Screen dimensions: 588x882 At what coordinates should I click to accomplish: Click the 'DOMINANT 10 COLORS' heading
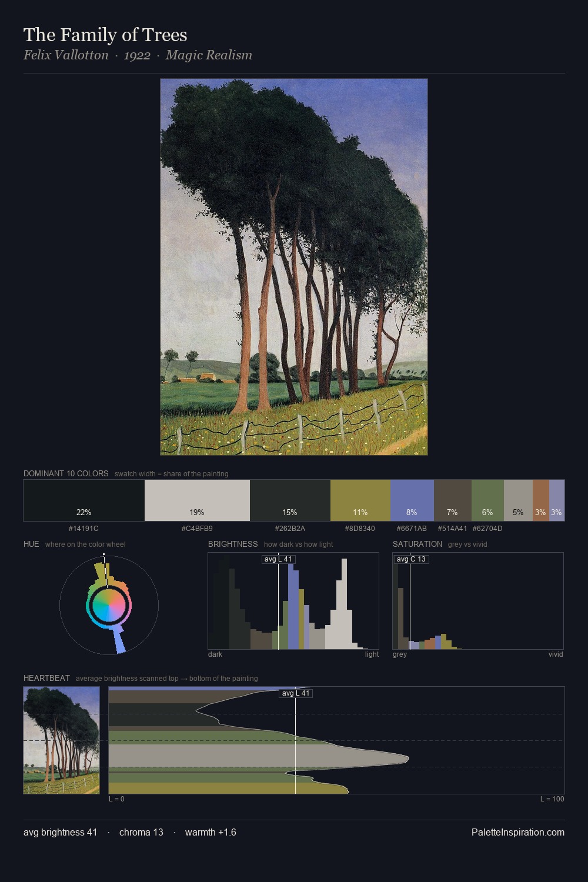pyautogui.click(x=66, y=473)
